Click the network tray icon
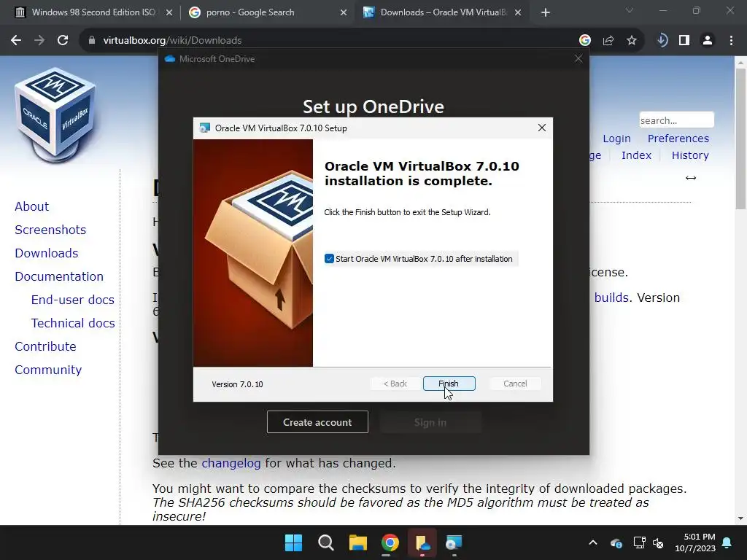 [639, 542]
